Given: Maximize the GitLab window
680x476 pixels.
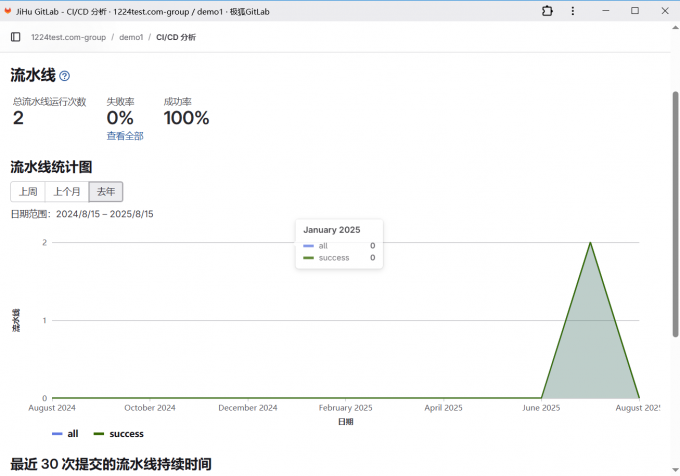Looking at the screenshot, I should click(x=634, y=10).
